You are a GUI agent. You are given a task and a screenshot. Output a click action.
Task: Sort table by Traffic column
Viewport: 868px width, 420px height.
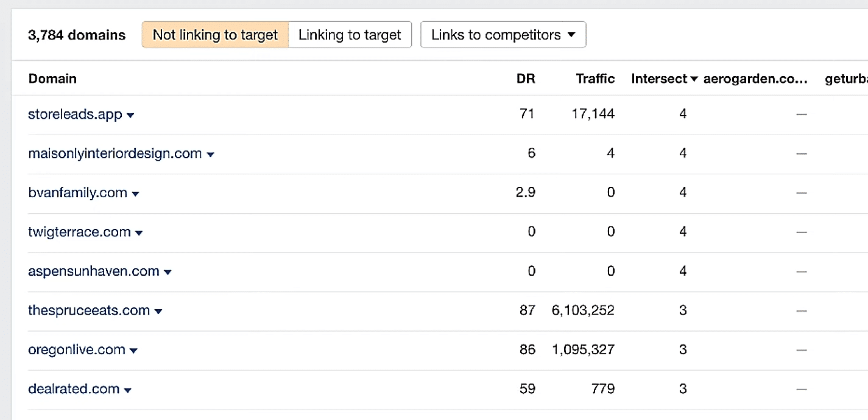tap(595, 79)
